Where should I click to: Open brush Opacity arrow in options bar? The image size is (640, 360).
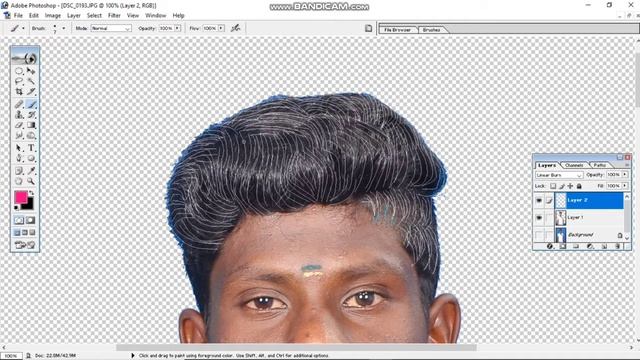point(178,28)
